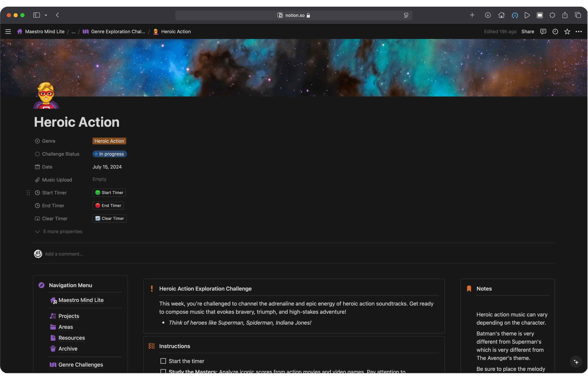588x380 pixels.
Task: Expand the collapsed breadcrumb ellipsis
Action: (73, 32)
